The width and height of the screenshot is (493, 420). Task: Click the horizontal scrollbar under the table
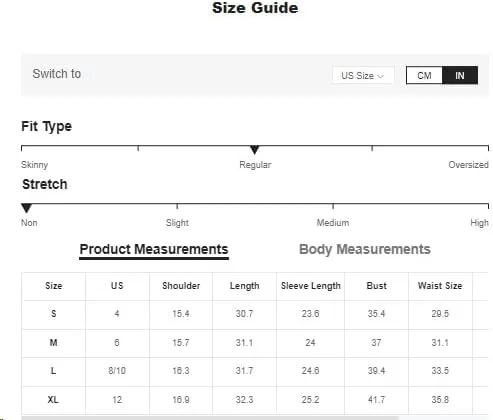(210, 418)
